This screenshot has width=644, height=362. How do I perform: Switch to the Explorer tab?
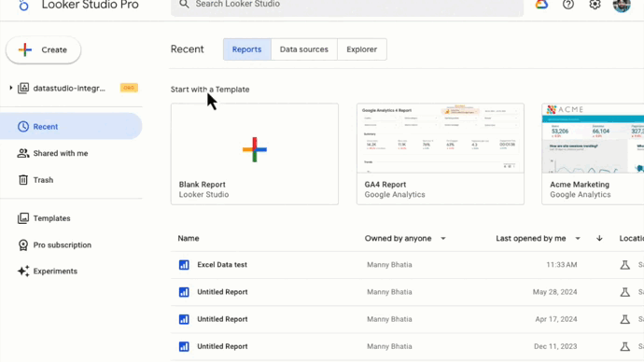[x=362, y=49]
